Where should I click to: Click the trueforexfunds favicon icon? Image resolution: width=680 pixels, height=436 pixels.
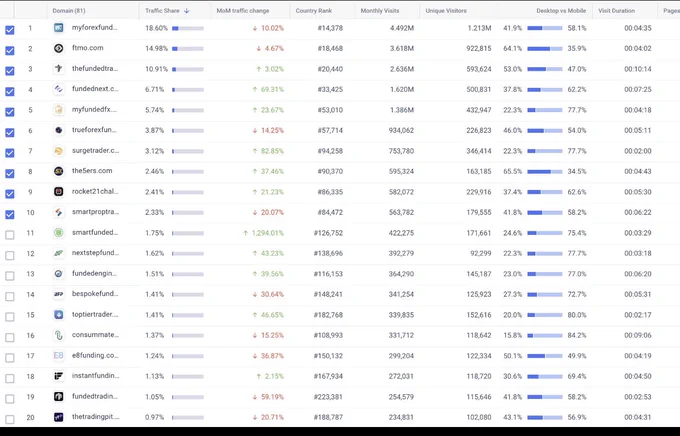pos(59,130)
